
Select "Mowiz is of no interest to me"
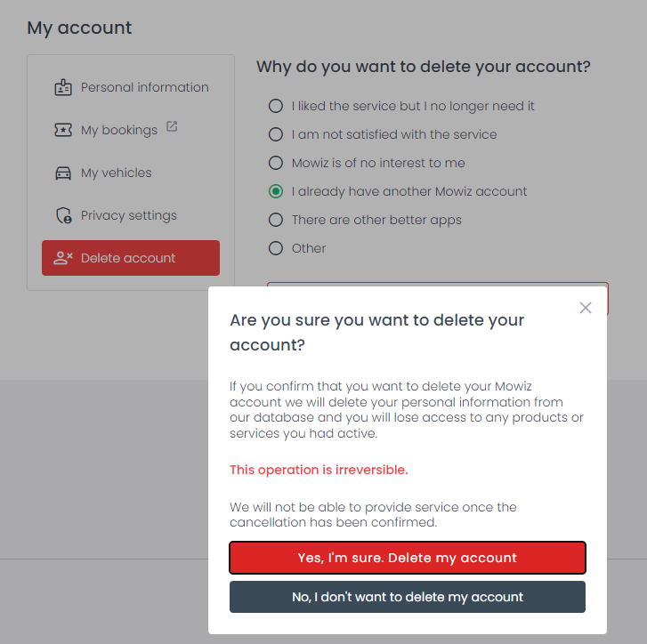pyautogui.click(x=276, y=163)
